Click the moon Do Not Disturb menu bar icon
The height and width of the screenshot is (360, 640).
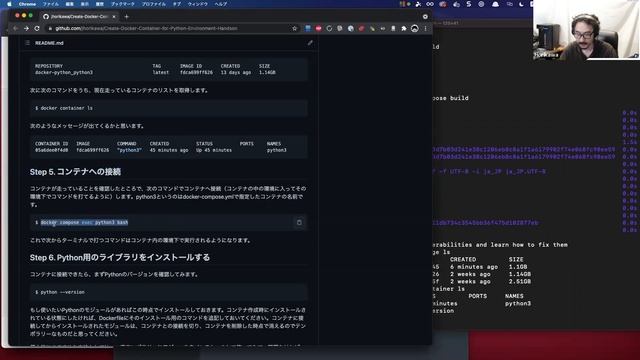[521, 4]
